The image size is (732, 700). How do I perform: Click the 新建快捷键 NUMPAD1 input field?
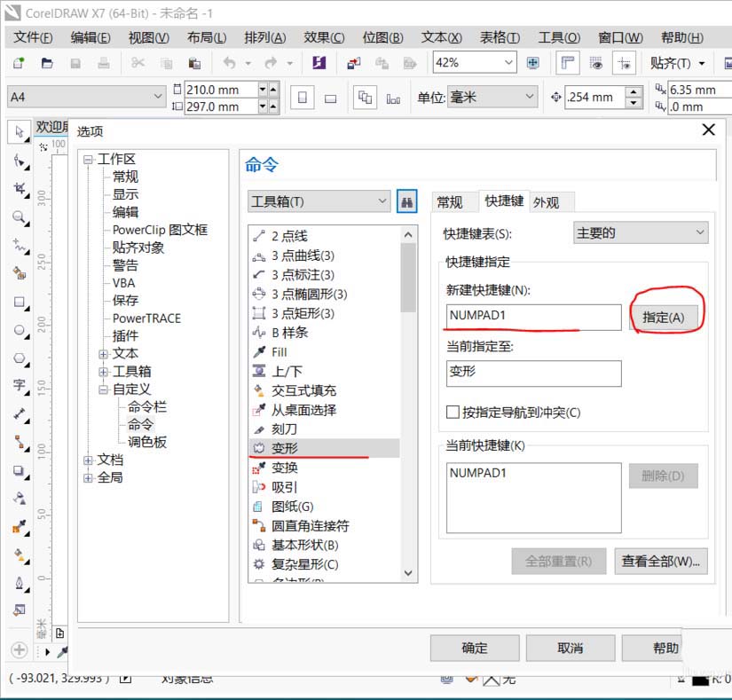tap(533, 318)
